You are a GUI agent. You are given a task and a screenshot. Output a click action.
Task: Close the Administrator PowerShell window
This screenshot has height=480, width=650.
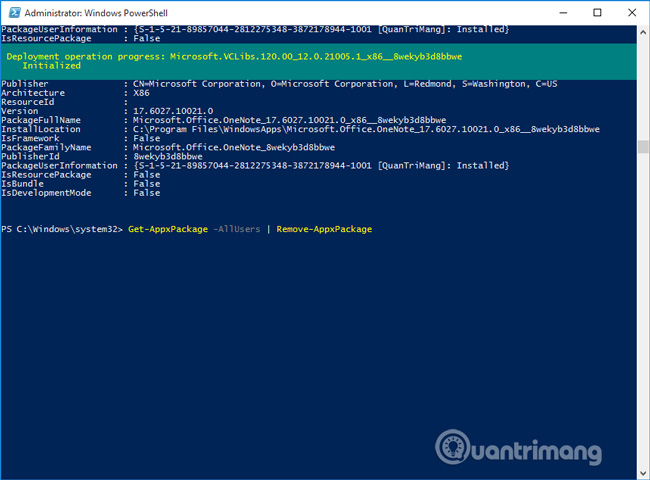pyautogui.click(x=632, y=13)
